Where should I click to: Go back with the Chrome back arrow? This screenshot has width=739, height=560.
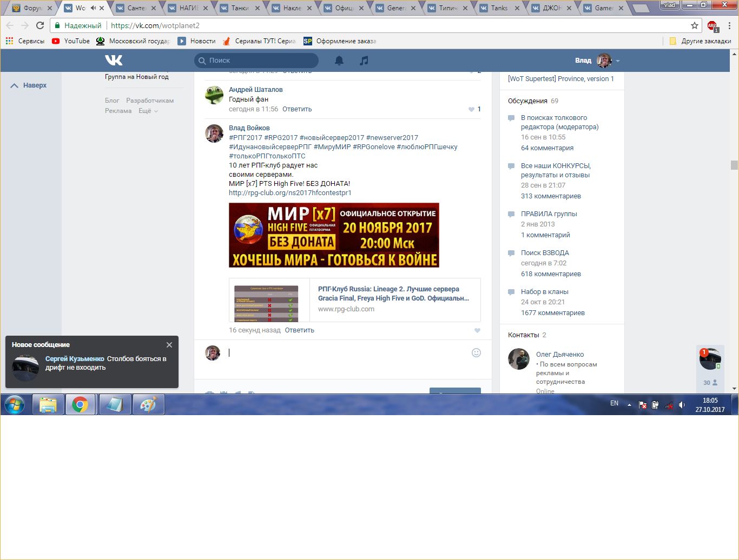tap(10, 25)
